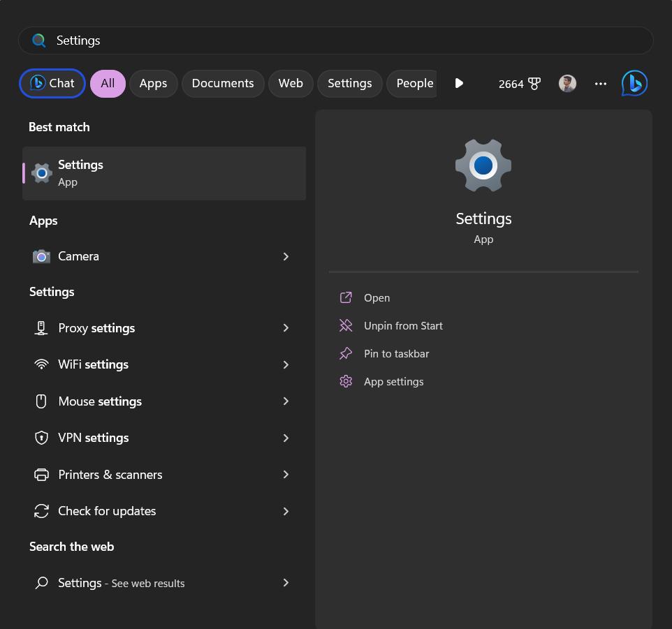Screen dimensions: 672x629
Task: Open the Bing Chat icon at top right
Action: point(634,83)
